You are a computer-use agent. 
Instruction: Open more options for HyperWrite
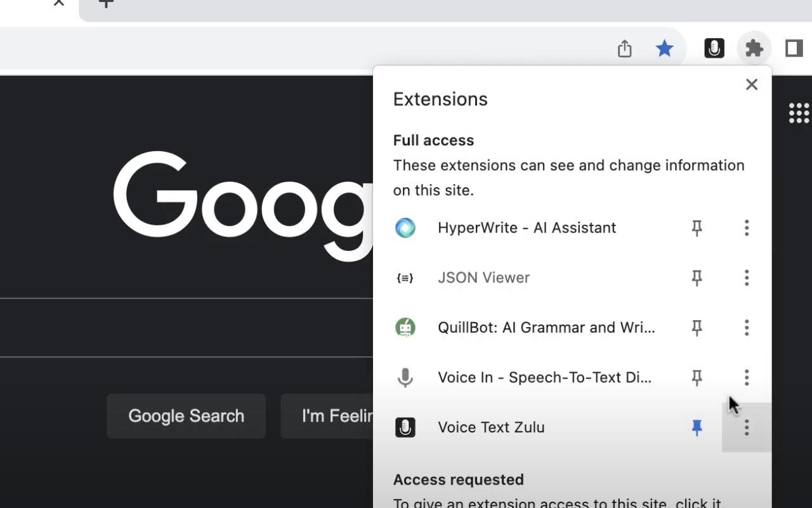747,227
